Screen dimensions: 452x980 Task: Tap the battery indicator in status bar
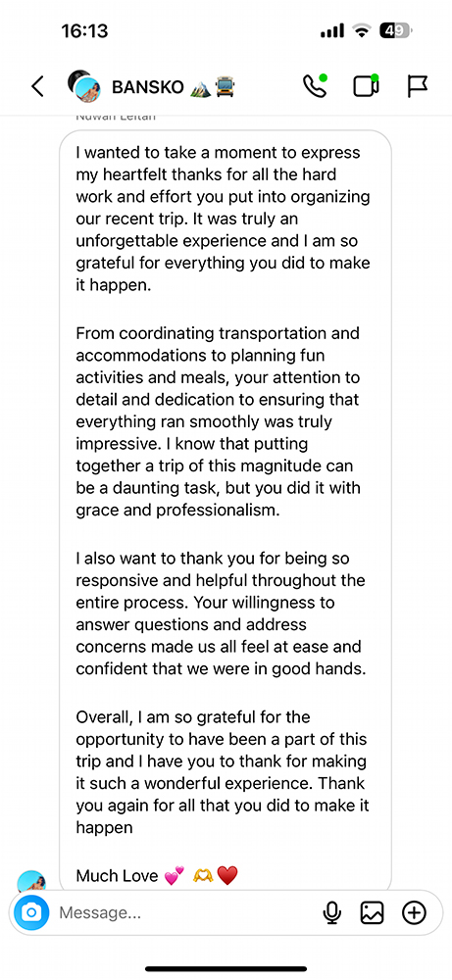[x=396, y=30]
